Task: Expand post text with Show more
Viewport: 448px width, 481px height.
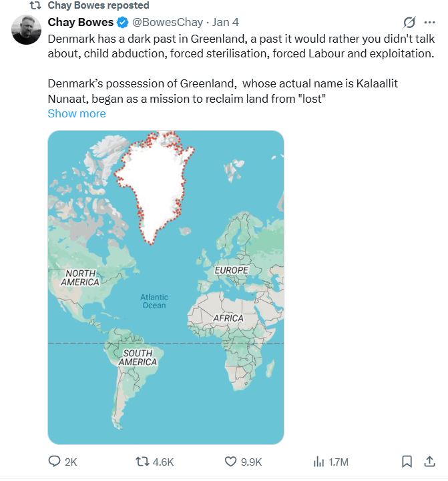Action: [x=77, y=113]
